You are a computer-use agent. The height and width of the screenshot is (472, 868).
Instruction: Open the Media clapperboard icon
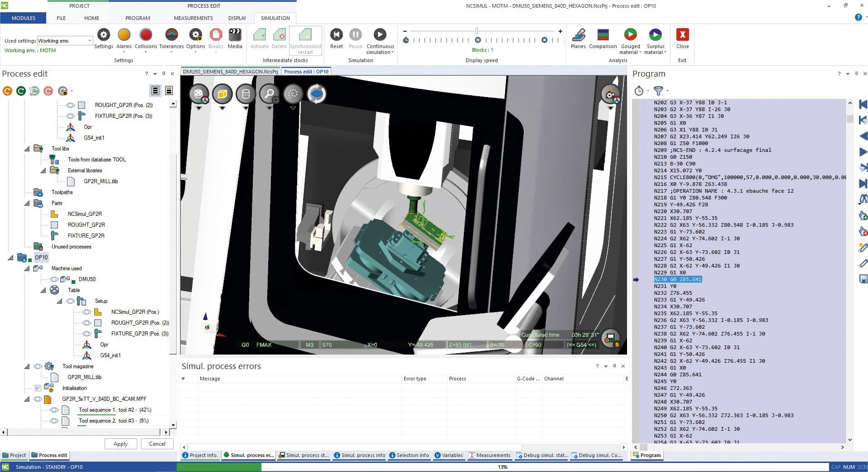click(235, 35)
